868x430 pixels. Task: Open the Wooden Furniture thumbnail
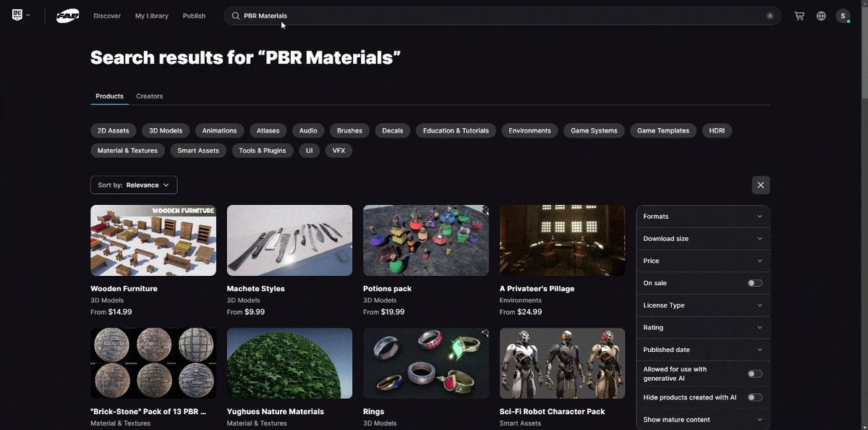153,240
